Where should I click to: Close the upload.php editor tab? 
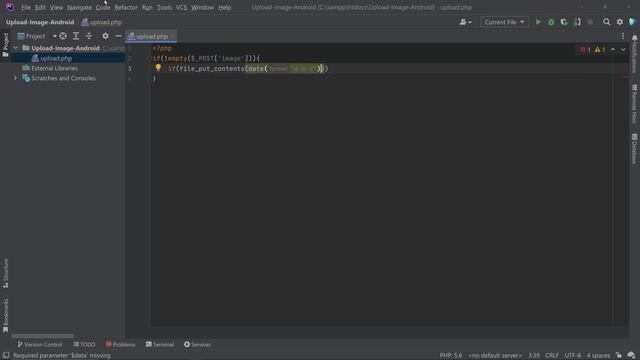[x=173, y=36]
